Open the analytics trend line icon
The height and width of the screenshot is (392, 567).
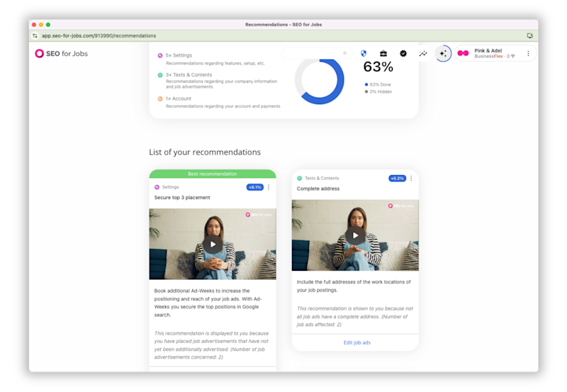click(x=423, y=54)
